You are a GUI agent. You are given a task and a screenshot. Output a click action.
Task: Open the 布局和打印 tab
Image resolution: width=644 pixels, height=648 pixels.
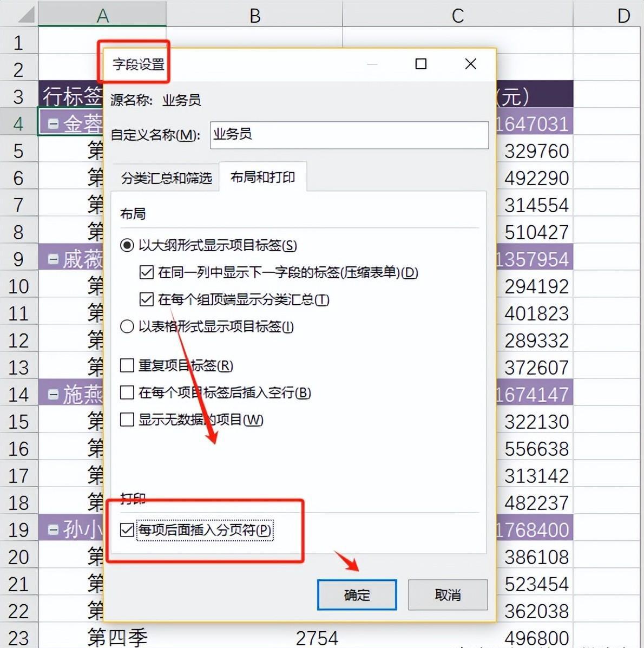262,177
